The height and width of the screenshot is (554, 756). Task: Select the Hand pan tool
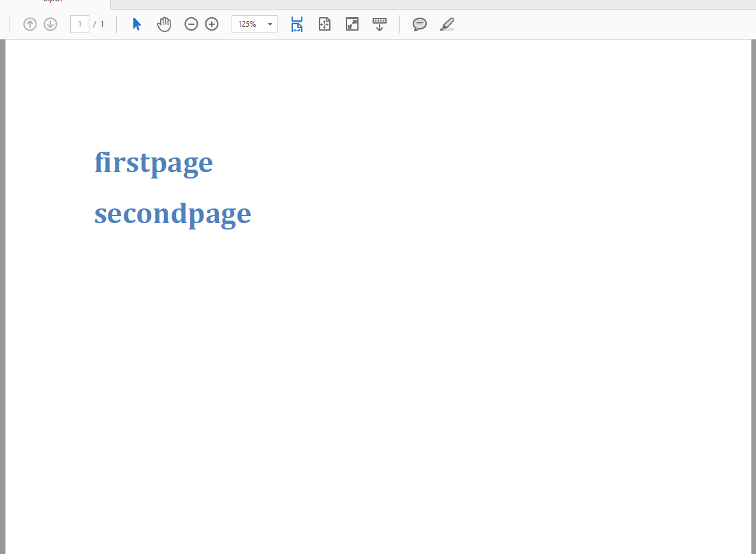[x=164, y=24]
